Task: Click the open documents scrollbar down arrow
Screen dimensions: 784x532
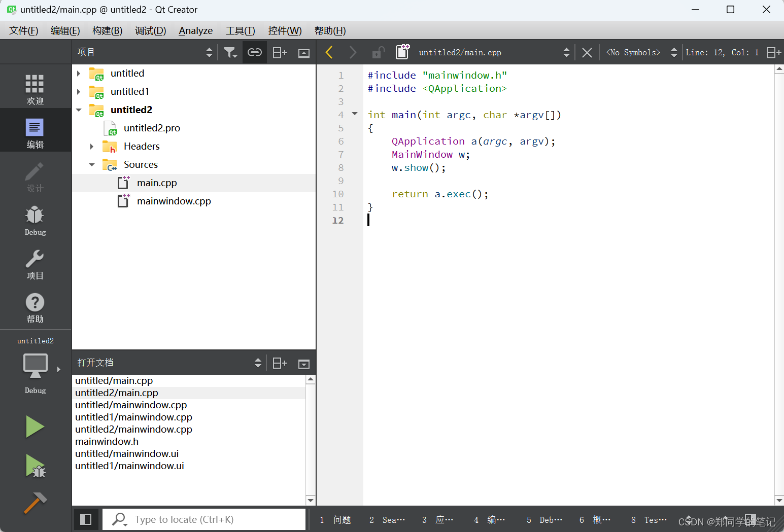Action: pos(311,500)
